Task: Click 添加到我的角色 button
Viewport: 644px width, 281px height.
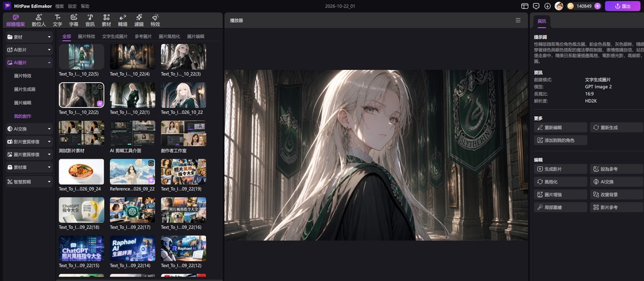Action: pos(561,140)
